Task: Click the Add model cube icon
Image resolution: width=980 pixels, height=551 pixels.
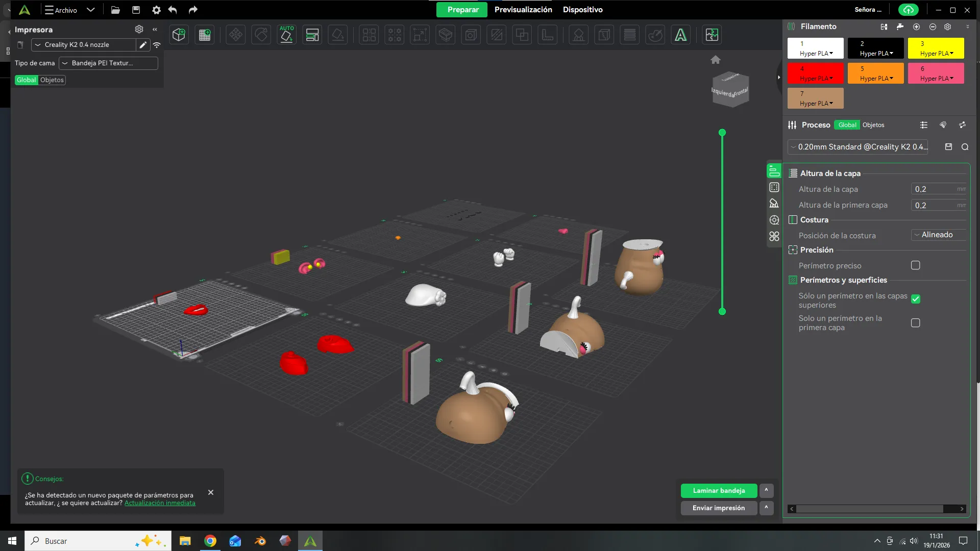Action: tap(179, 35)
